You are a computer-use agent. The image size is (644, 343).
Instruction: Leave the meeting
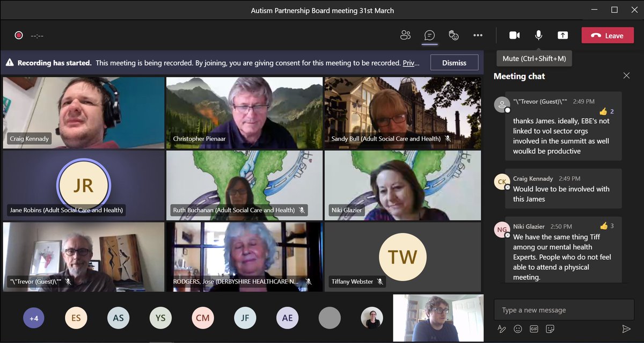tap(608, 35)
